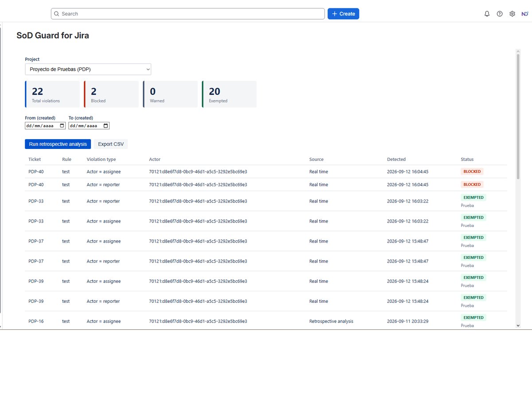Click the Violation type column header

102,159
